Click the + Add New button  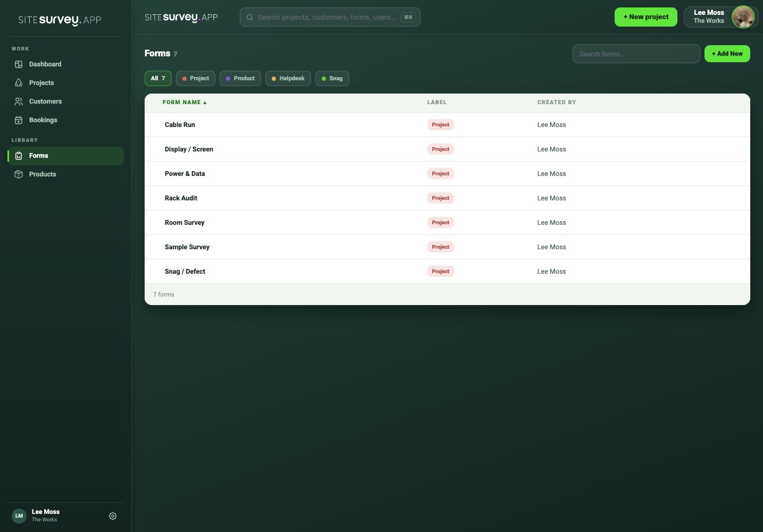(727, 54)
